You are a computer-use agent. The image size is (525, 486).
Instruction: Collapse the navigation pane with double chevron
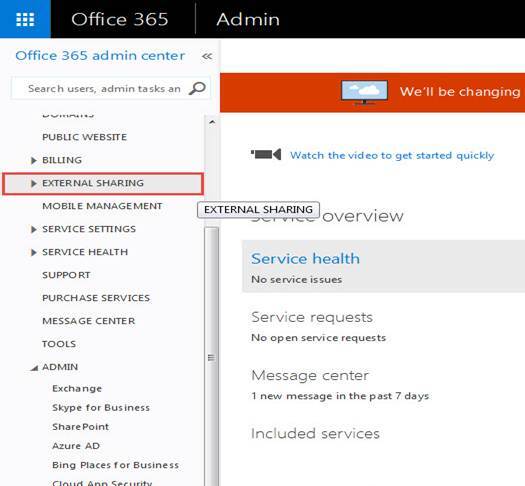click(x=207, y=56)
